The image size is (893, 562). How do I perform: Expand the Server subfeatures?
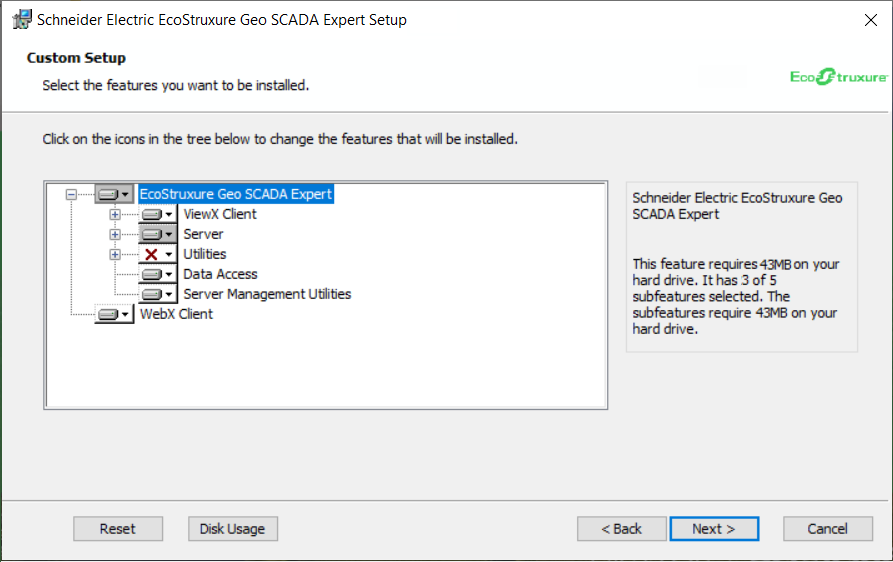click(115, 234)
